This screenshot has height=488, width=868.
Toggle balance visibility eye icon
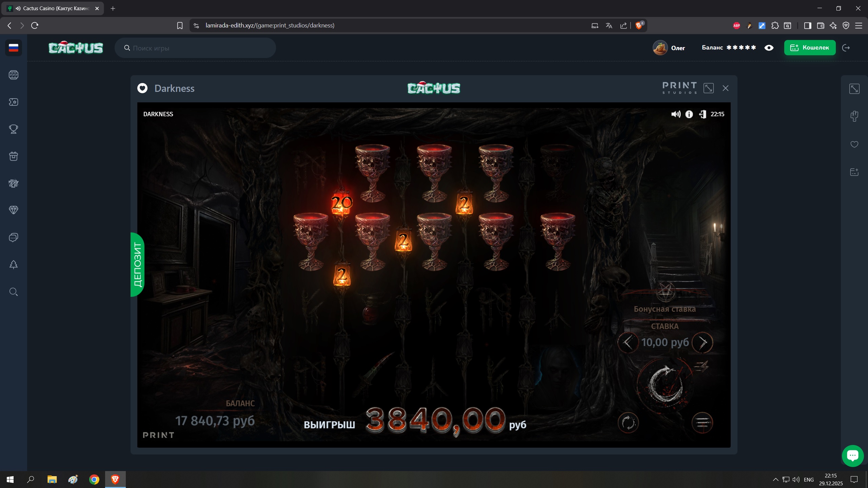click(x=769, y=48)
